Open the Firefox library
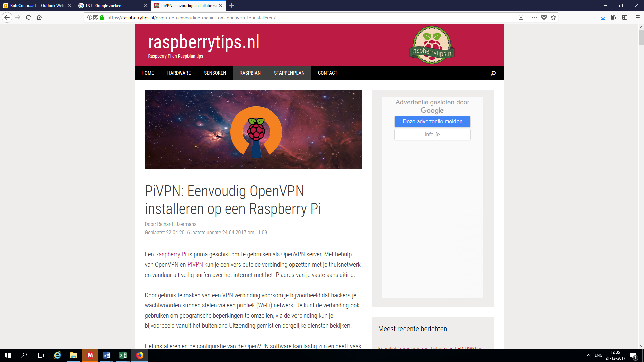This screenshot has height=362, width=644. [x=614, y=17]
